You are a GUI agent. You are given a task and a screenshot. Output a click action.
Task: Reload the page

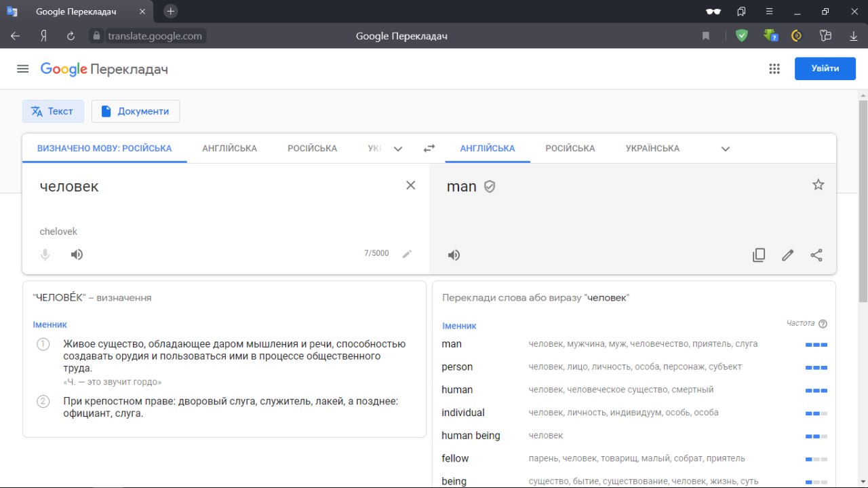tap(71, 36)
